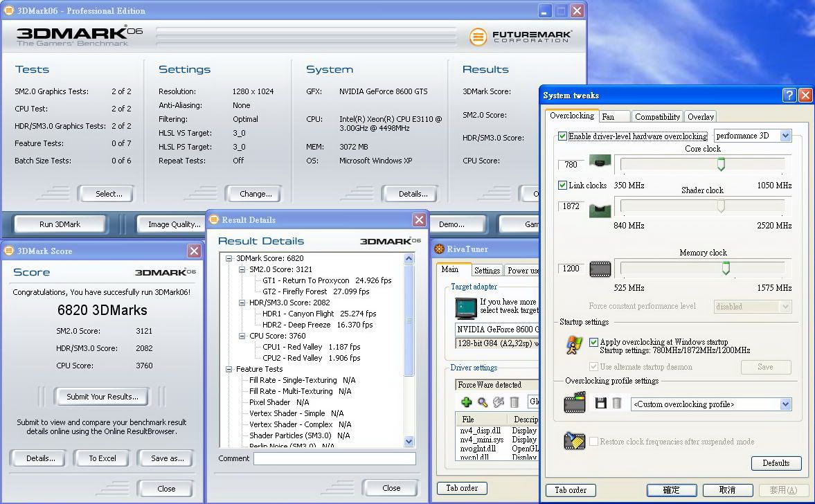The image size is (815, 504).
Task: Open the performance 3D dropdown
Action: pyautogui.click(x=785, y=136)
